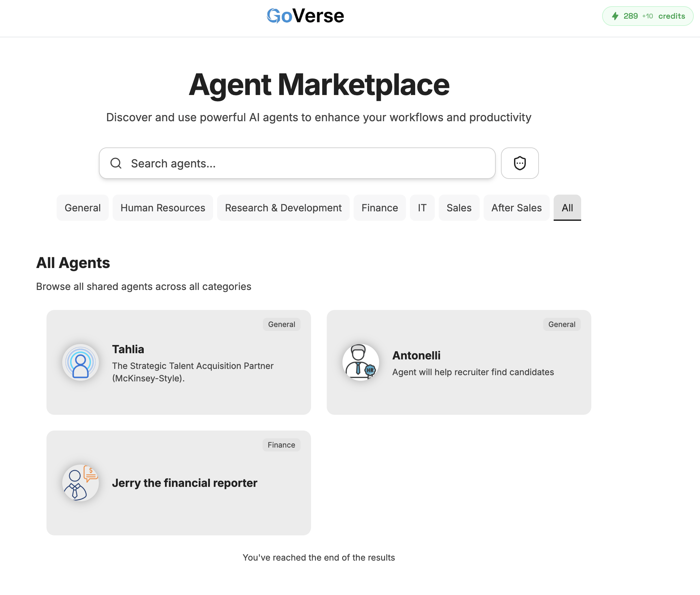Click the lightning bolt credits icon
The height and width of the screenshot is (595, 700).
(615, 16)
